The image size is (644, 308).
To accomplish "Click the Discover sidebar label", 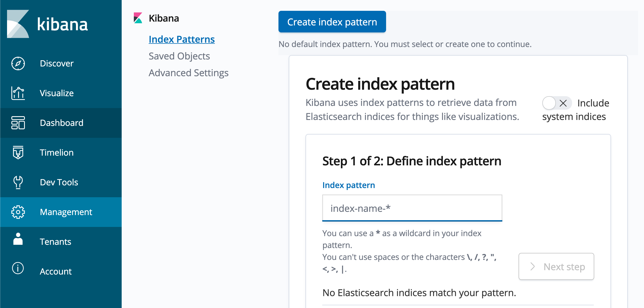I will pos(56,63).
